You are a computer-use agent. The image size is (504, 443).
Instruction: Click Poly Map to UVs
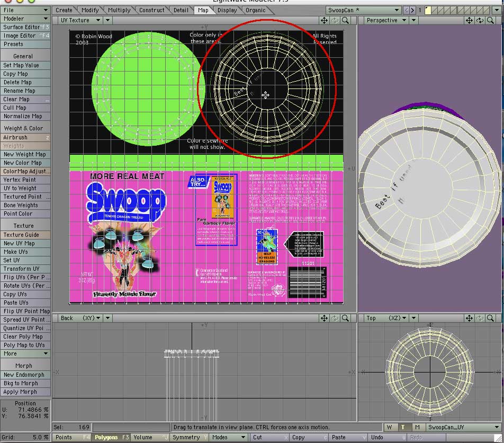[x=25, y=345]
